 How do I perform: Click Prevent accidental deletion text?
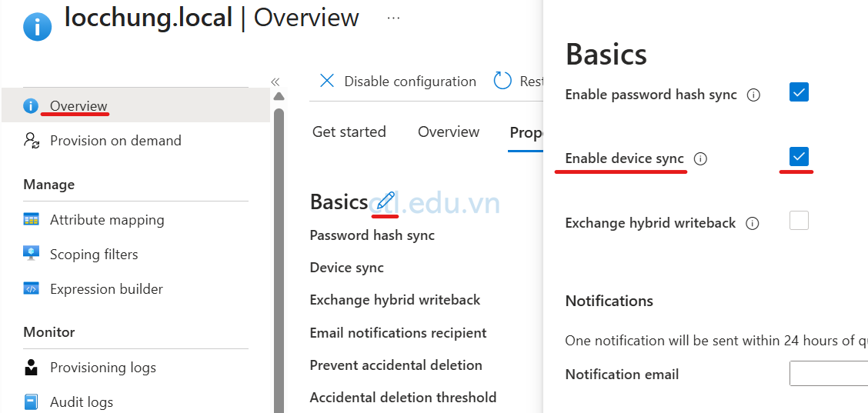click(396, 365)
